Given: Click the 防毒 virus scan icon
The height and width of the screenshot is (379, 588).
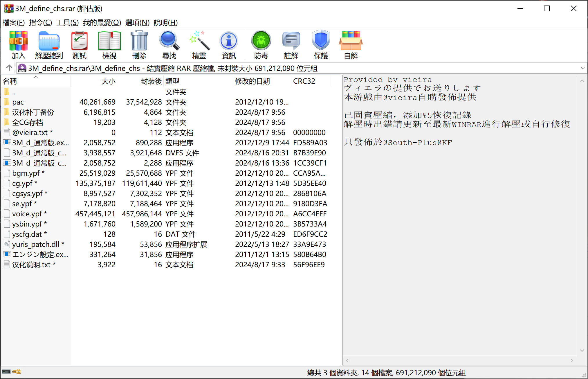Looking at the screenshot, I should pyautogui.click(x=261, y=44).
